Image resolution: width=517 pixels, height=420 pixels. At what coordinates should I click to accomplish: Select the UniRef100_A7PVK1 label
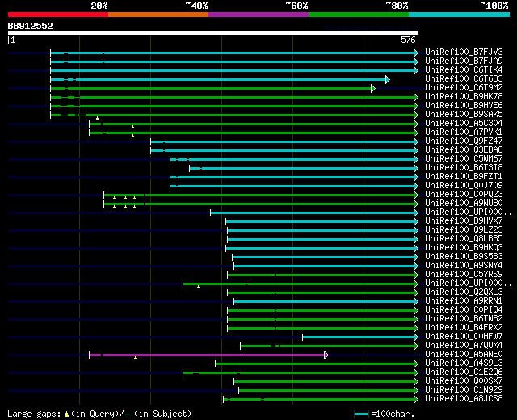[464, 132]
